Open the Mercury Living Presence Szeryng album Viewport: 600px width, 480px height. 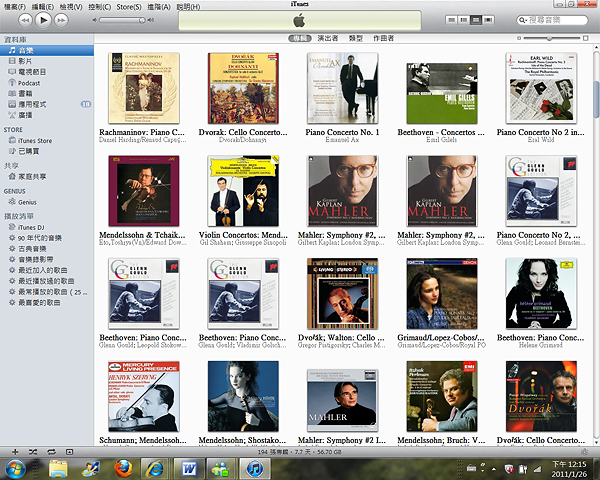point(143,397)
